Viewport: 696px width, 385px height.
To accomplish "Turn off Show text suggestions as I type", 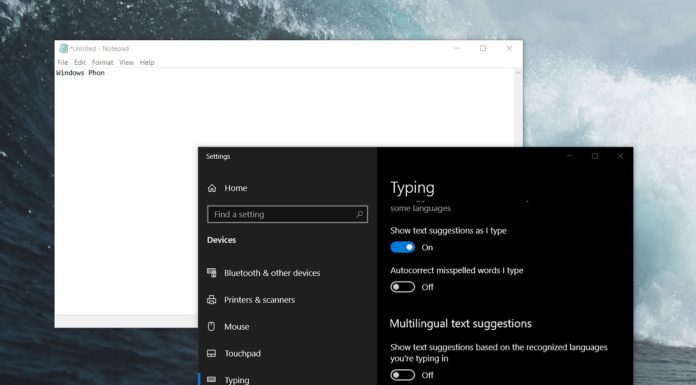I will (403, 247).
